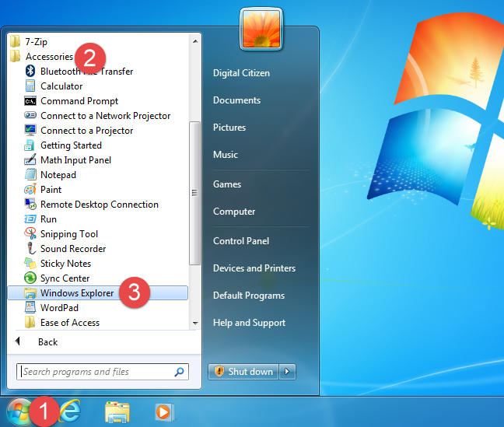Launch Windows Media Player from the taskbar
Screen dimensions: 504x427
tap(164, 412)
